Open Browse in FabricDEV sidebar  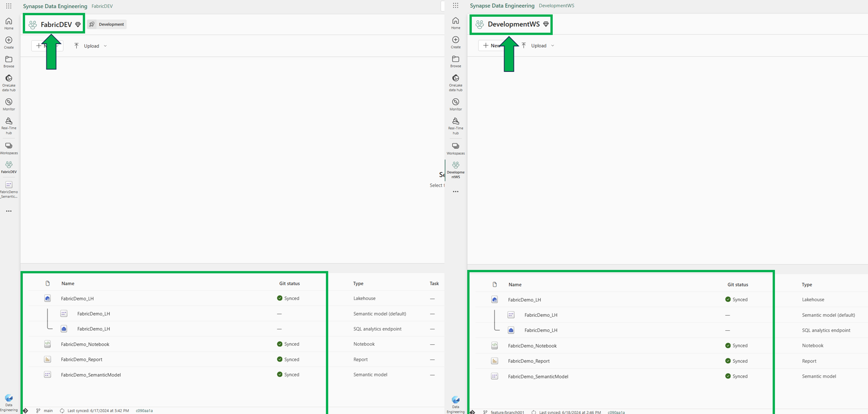point(9,62)
